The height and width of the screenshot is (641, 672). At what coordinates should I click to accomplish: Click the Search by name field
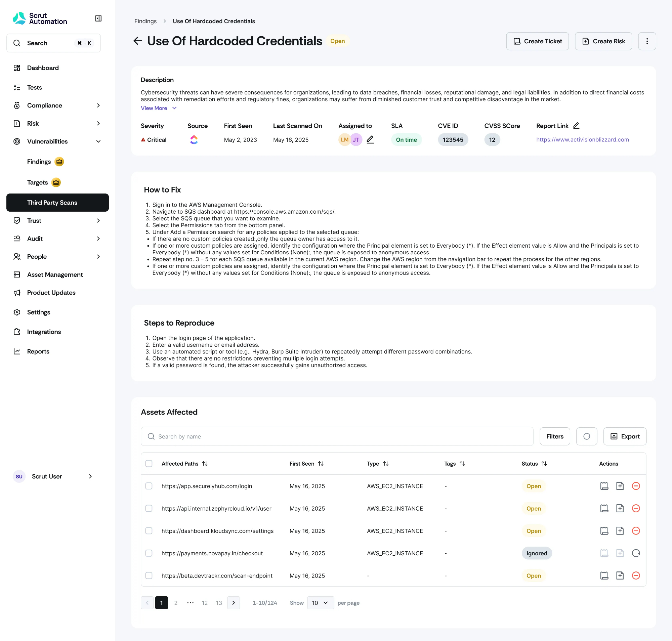pyautogui.click(x=337, y=436)
